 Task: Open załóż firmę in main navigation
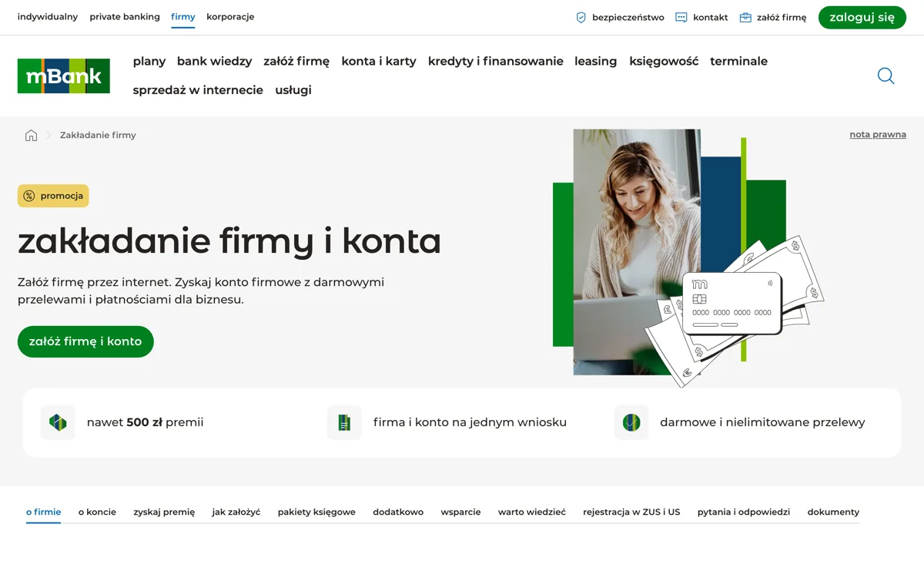tap(296, 61)
